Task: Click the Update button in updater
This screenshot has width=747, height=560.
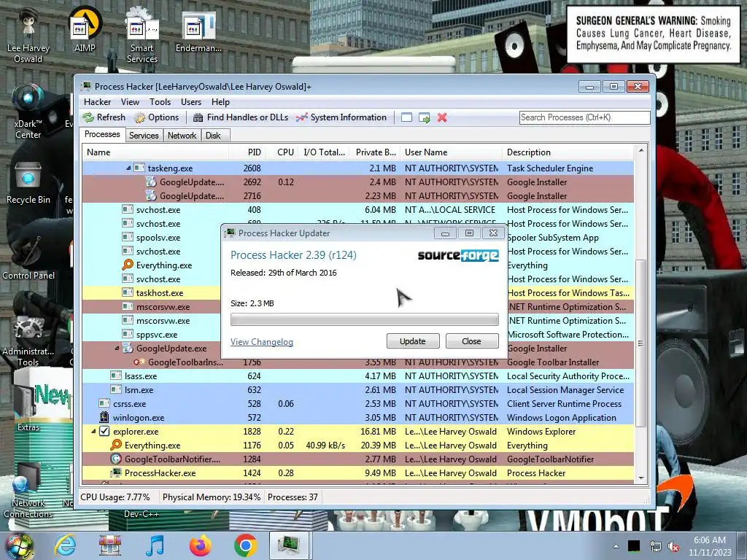Action: pyautogui.click(x=413, y=341)
